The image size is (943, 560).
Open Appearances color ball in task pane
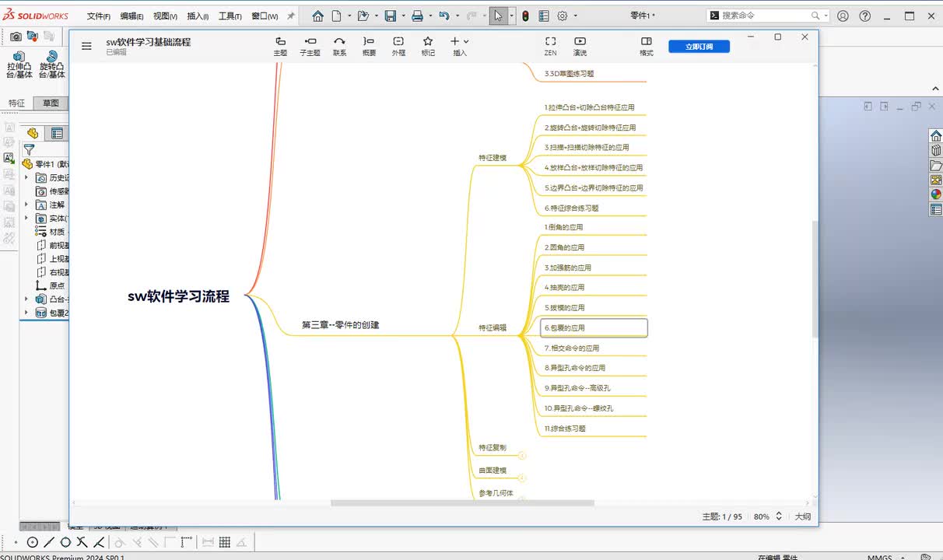pos(936,194)
